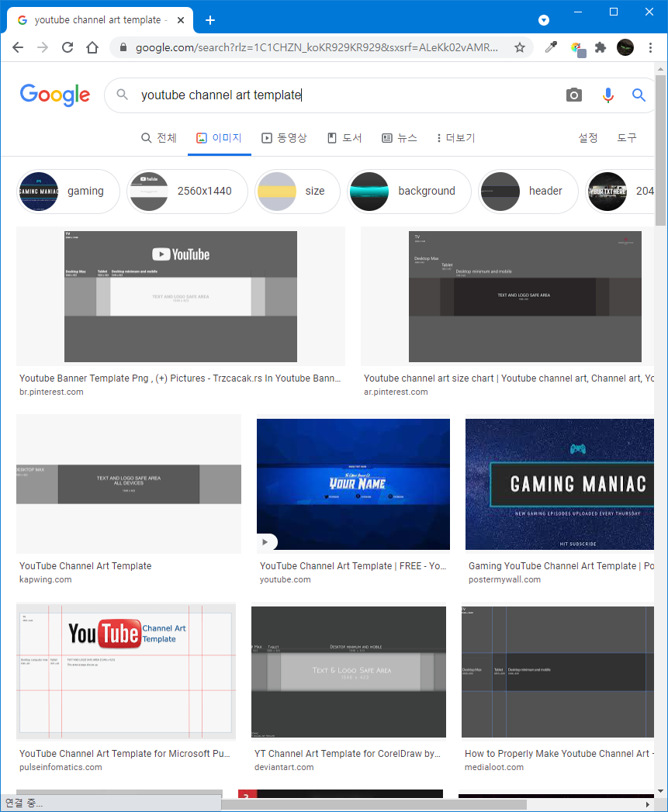Click the vertical scrollbar down arrow

coord(660,791)
